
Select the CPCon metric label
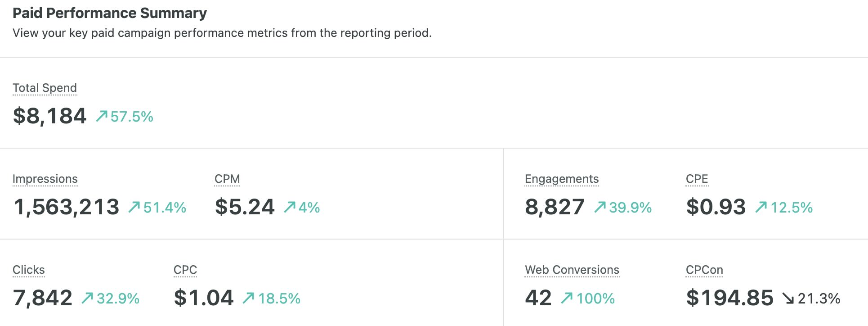(x=704, y=270)
